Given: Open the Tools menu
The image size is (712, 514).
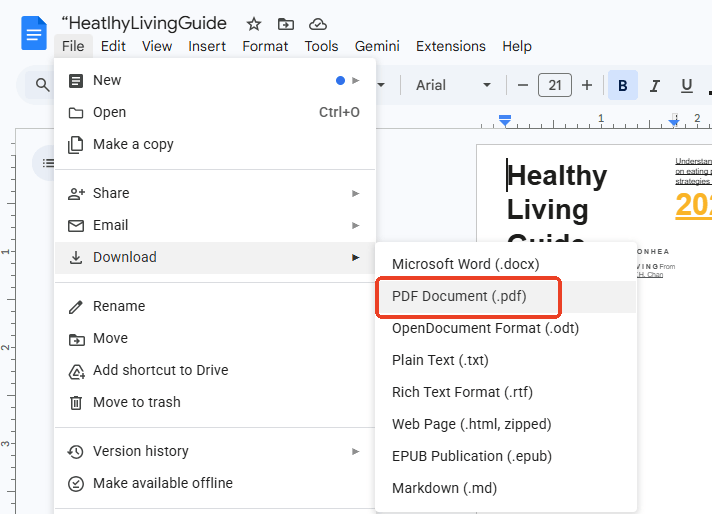Looking at the screenshot, I should click(321, 46).
